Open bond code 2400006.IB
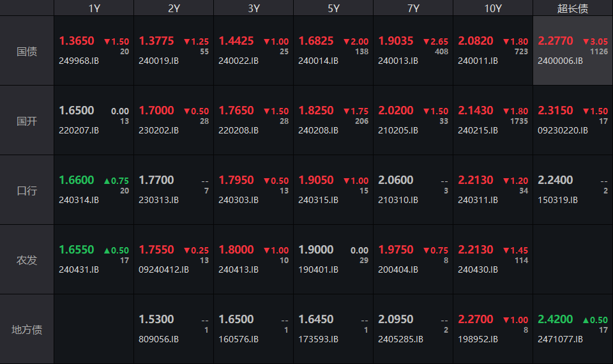This screenshot has height=364, width=613. click(560, 61)
